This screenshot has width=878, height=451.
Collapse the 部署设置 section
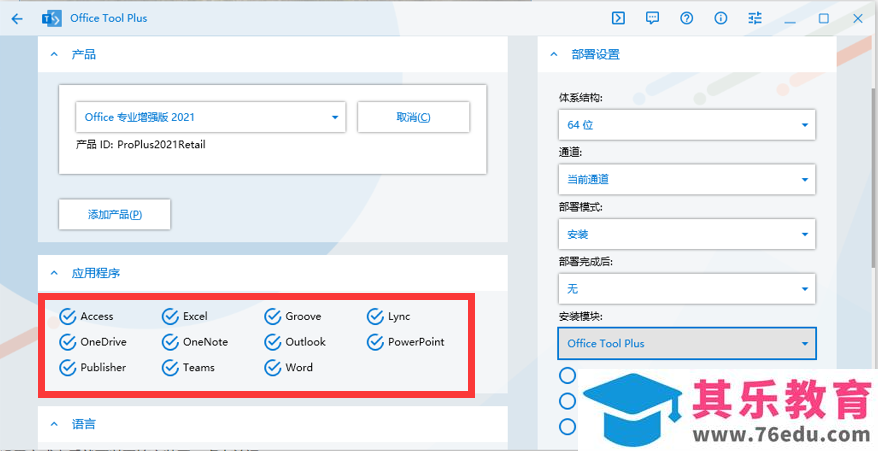pos(554,54)
